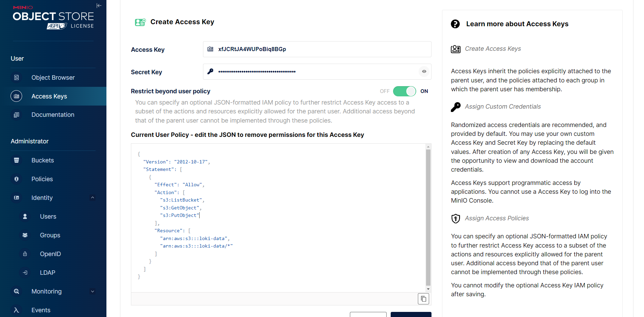The height and width of the screenshot is (317, 644).
Task: Click the policy editor scrollbar thumb
Action: 428,217
